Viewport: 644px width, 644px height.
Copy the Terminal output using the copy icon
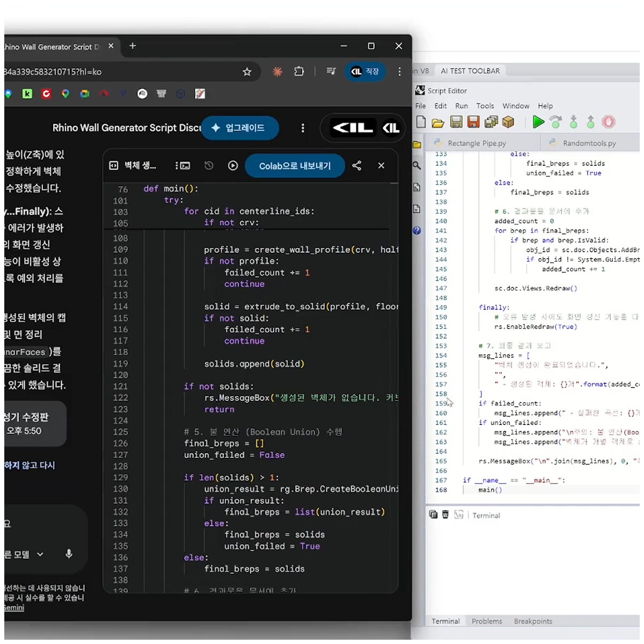pyautogui.click(x=433, y=515)
